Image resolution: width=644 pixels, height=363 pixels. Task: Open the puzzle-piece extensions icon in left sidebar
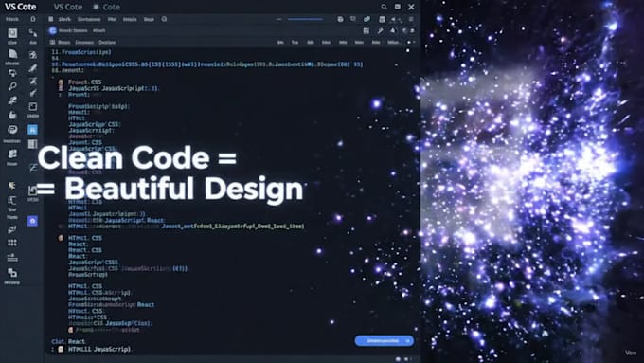[x=12, y=154]
